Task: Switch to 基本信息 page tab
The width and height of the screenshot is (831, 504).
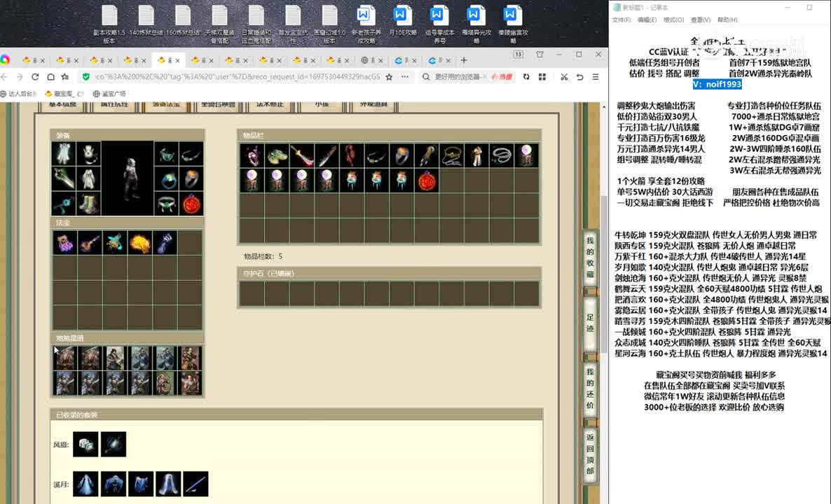Action: (x=62, y=106)
